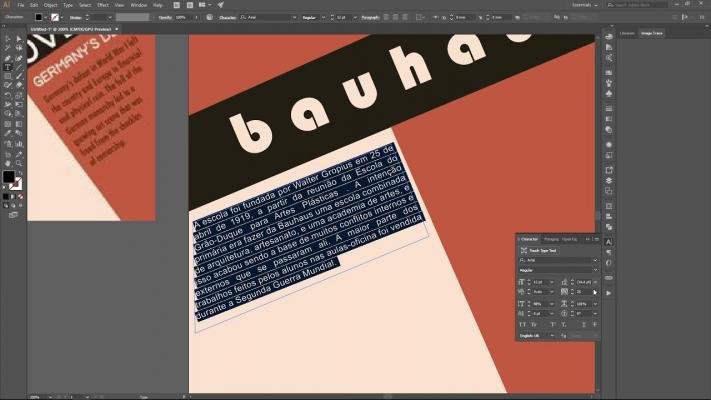Open Paragraph panel icon in dock
The width and height of the screenshot is (711, 400).
coord(609,252)
